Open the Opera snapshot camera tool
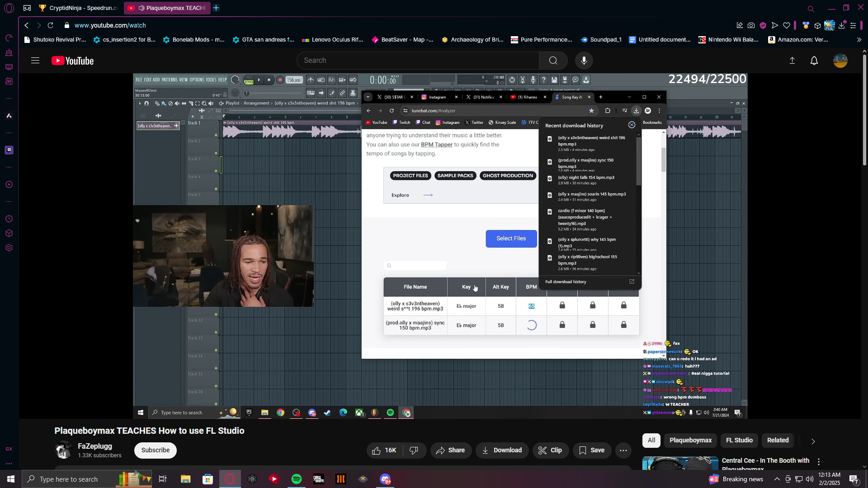 [751, 26]
